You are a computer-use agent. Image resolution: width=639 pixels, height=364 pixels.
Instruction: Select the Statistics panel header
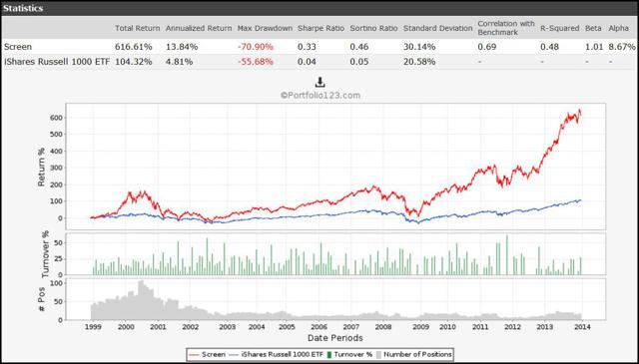coord(319,8)
